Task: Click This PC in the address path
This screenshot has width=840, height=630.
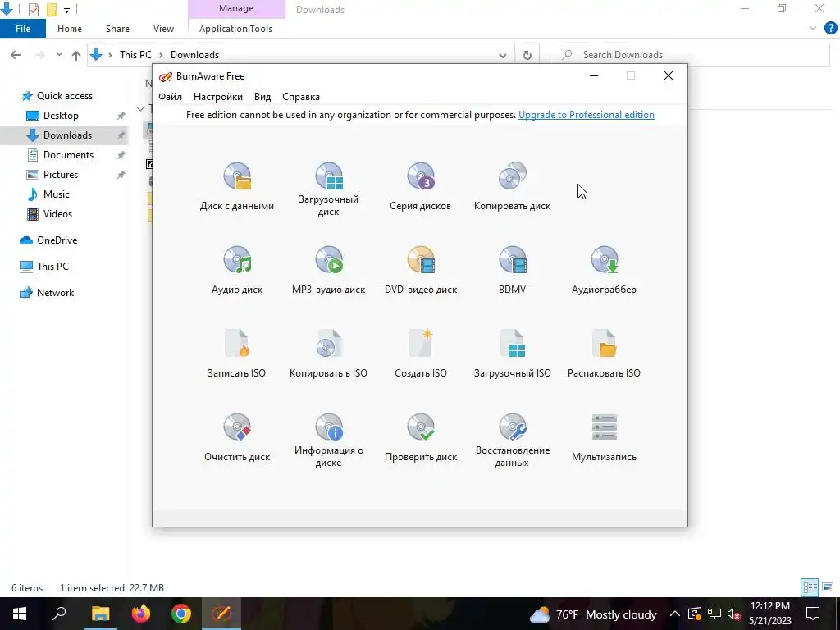Action: click(x=135, y=55)
